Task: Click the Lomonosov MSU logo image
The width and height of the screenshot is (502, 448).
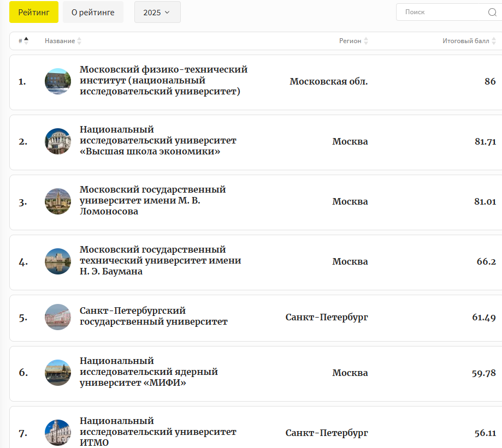Action: click(x=58, y=201)
